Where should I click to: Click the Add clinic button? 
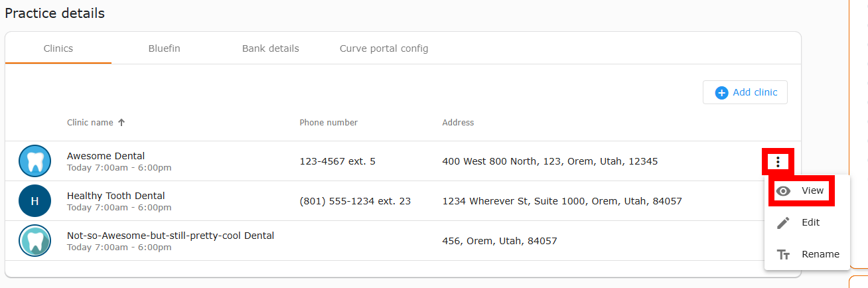(x=745, y=93)
